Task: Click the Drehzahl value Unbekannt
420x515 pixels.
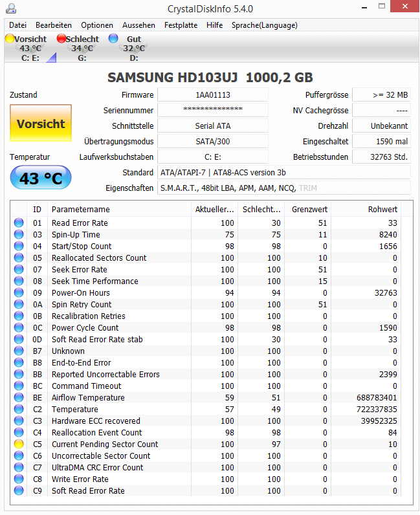Action: coord(381,126)
